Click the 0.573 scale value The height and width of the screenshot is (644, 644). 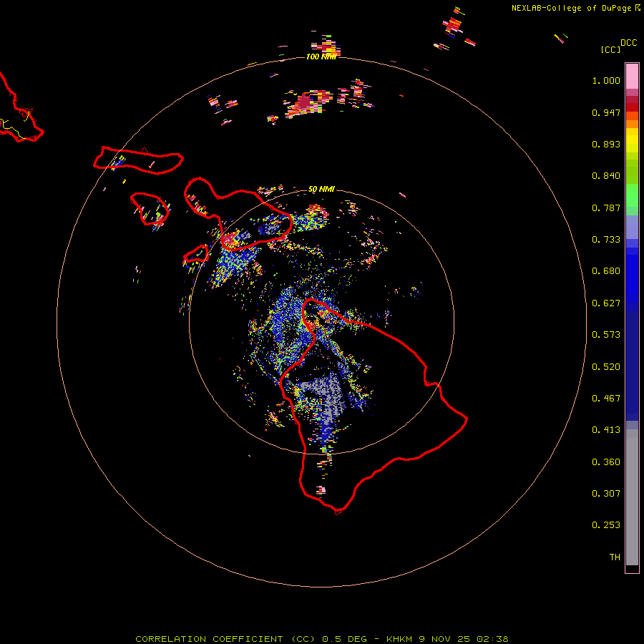606,335
